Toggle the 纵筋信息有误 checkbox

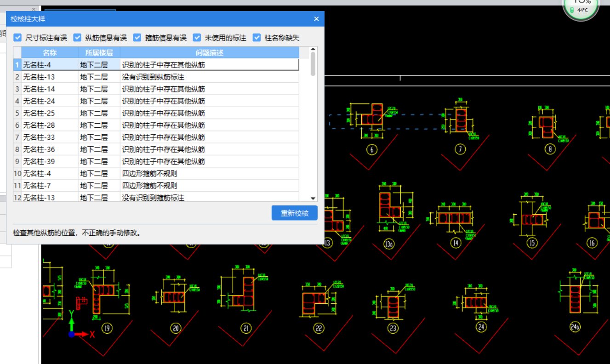(77, 38)
